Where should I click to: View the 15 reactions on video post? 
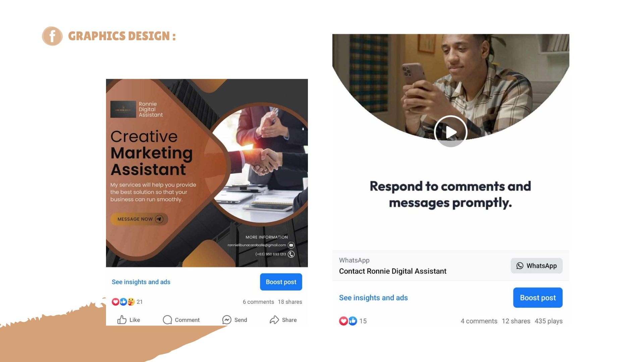[353, 321]
